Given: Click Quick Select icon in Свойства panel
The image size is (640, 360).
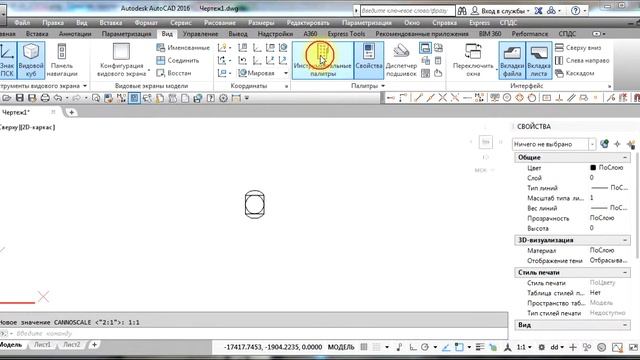Looking at the screenshot, I should (x=631, y=144).
